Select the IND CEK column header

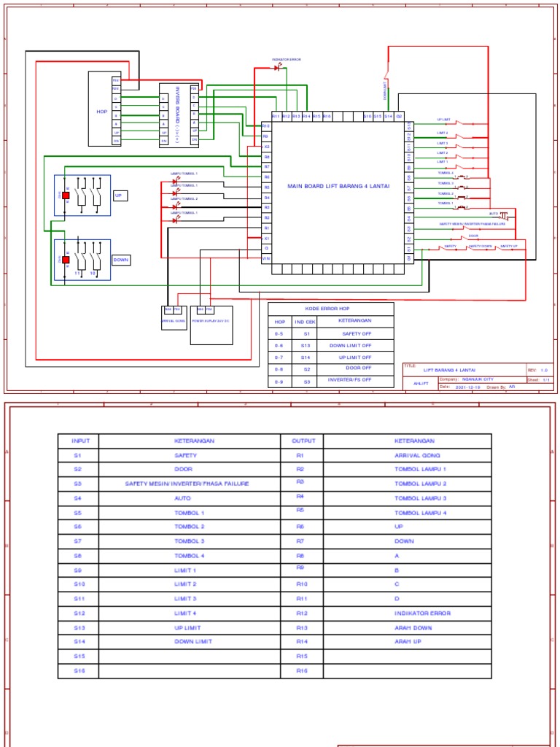pos(306,322)
